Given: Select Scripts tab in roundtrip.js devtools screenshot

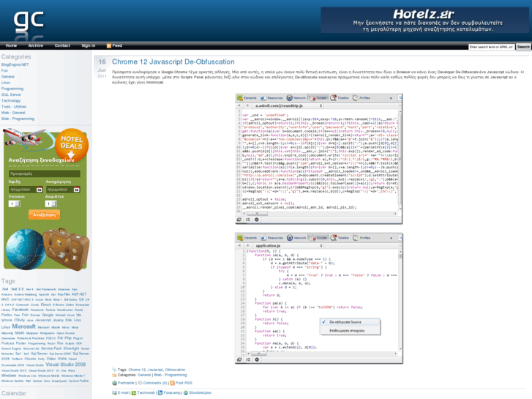Looking at the screenshot, I should coord(318,98).
